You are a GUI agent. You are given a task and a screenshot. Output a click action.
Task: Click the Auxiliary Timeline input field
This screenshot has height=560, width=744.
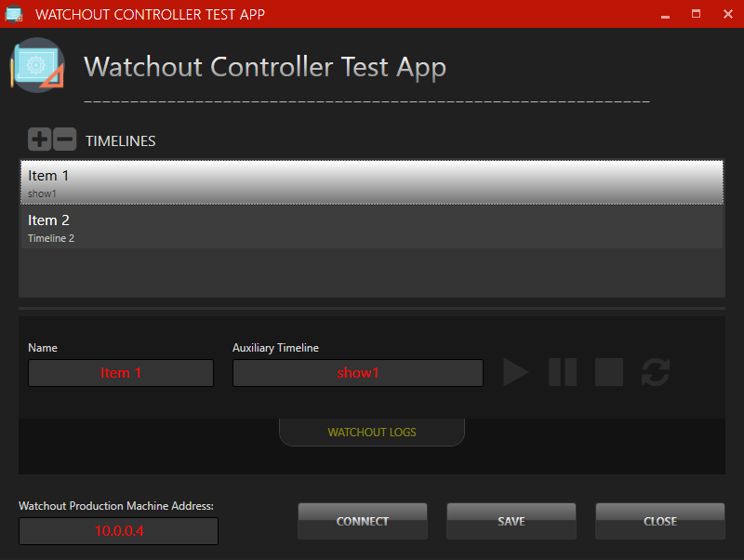pos(358,373)
